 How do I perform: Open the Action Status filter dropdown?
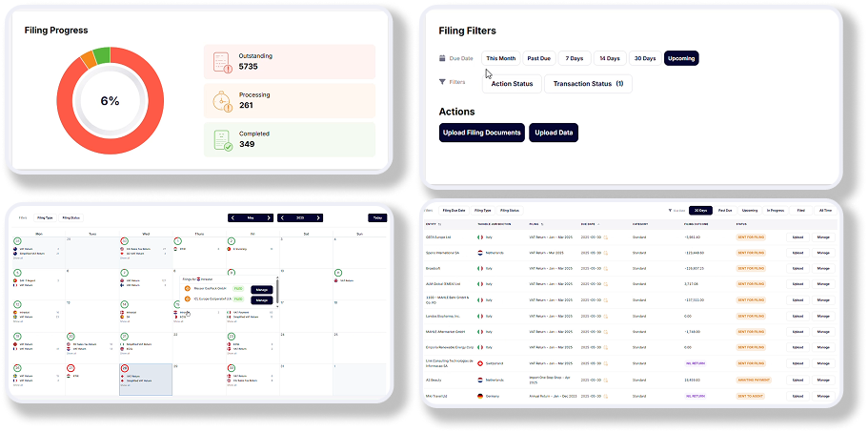click(x=511, y=84)
